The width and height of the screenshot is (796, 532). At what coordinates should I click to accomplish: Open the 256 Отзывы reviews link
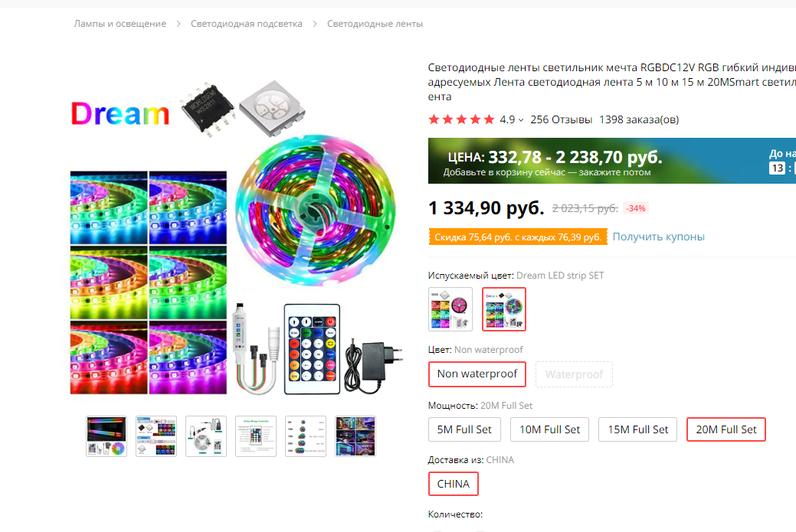(561, 119)
